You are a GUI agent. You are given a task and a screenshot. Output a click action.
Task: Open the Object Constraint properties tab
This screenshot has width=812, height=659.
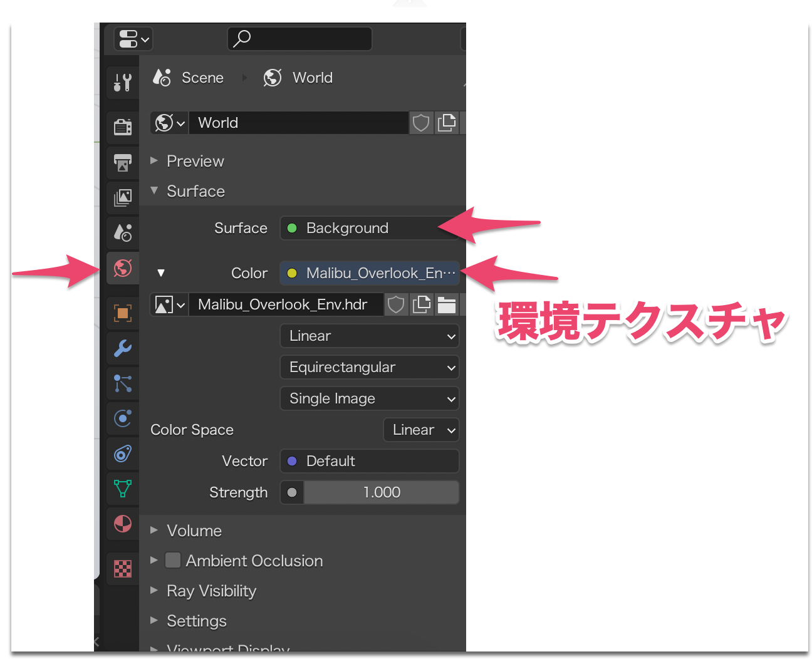point(123,453)
